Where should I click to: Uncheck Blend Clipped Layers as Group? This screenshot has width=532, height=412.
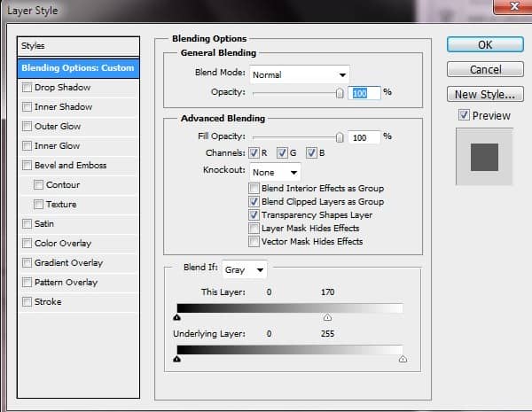click(254, 202)
